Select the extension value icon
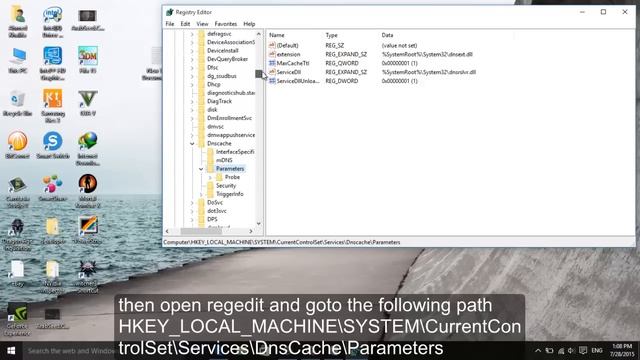The image size is (640, 360). point(272,54)
